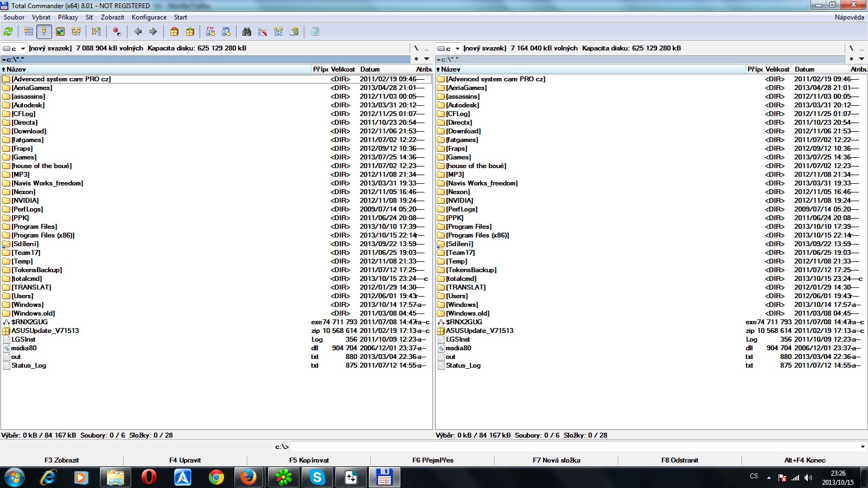Click the F4 Upravit button
The width and height of the screenshot is (868, 488).
coord(185,460)
